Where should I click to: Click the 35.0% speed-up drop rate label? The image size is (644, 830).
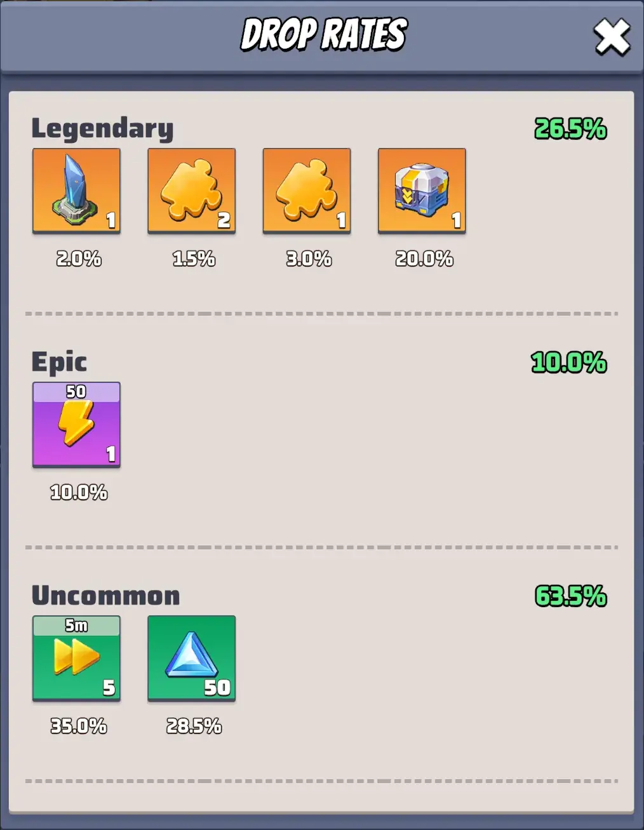79,726
